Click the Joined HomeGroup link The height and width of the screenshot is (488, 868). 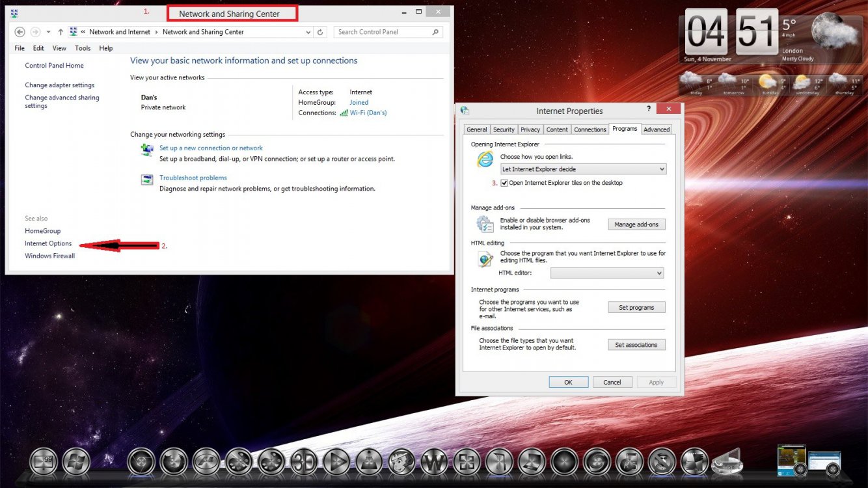coord(359,103)
